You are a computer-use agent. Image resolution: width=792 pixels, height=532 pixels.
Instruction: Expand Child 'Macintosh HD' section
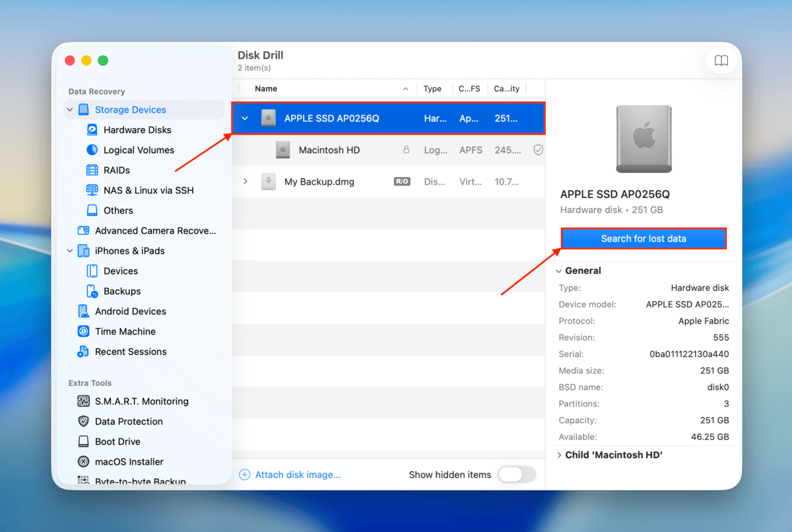(x=559, y=455)
